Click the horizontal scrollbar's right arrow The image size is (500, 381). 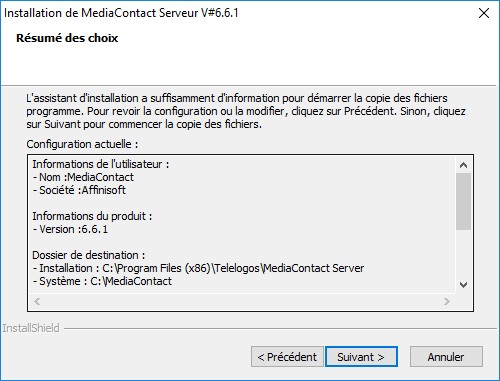pos(447,301)
